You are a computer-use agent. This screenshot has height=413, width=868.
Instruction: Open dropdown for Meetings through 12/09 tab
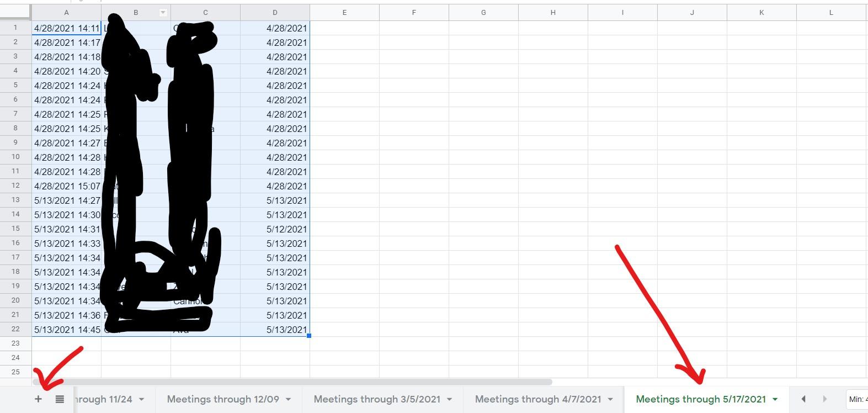pos(288,399)
